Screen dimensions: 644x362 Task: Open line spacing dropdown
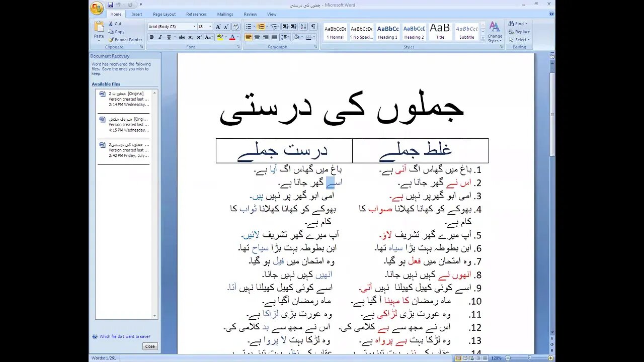point(285,37)
